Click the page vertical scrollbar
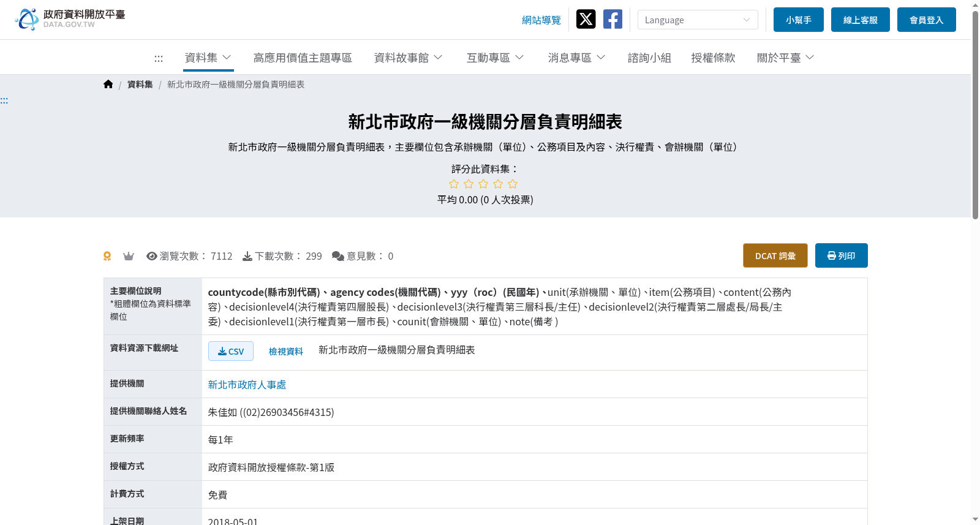Image resolution: width=980 pixels, height=525 pixels. (975, 114)
